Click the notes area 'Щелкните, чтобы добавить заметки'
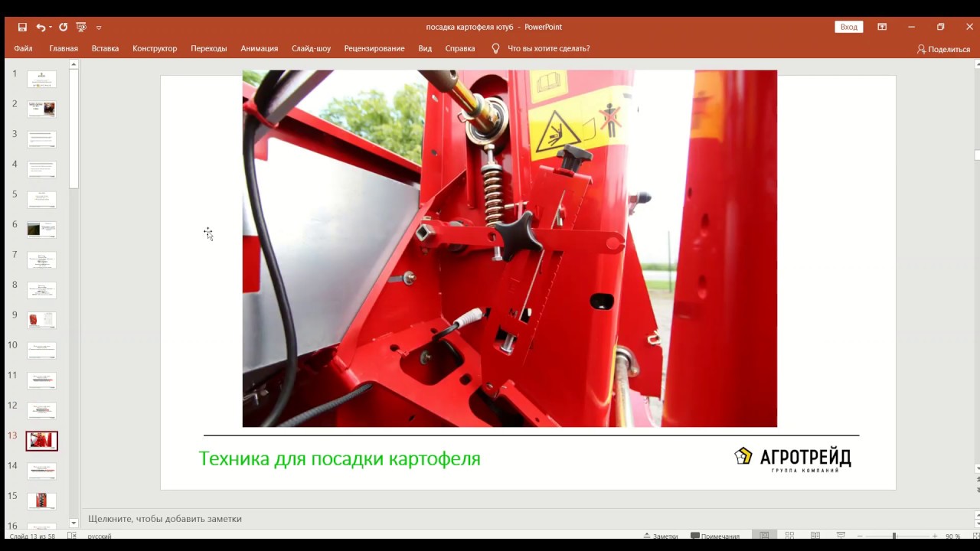This screenshot has height=551, width=980. pos(165,519)
